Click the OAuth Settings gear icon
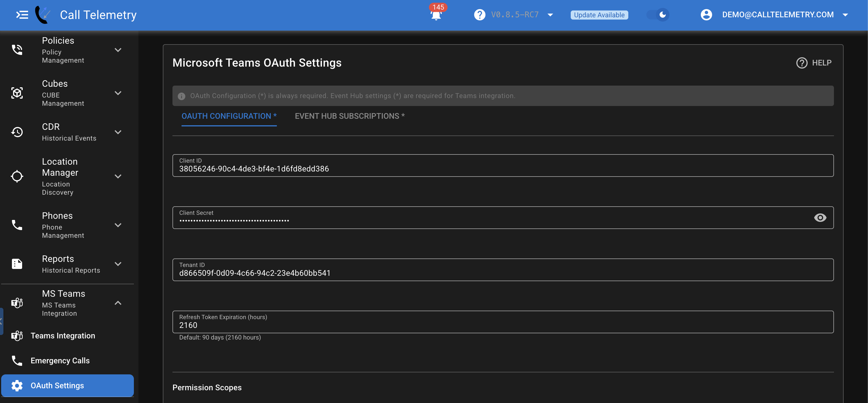Image resolution: width=868 pixels, height=403 pixels. [x=17, y=385]
